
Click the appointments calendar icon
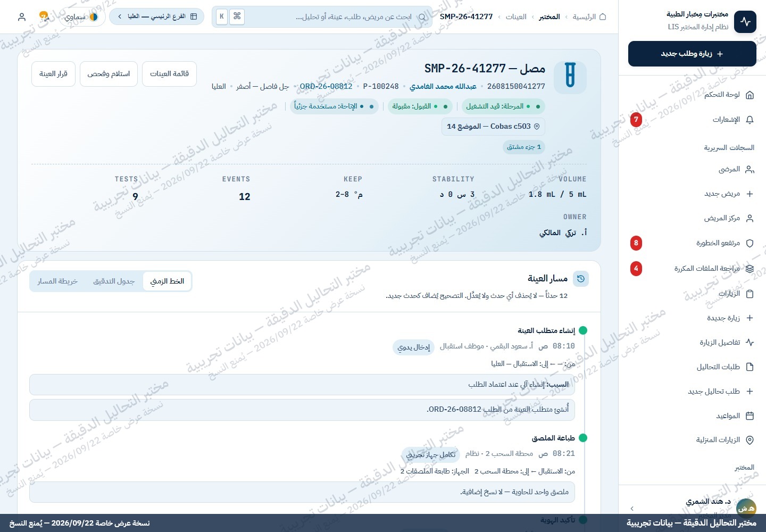(x=750, y=416)
